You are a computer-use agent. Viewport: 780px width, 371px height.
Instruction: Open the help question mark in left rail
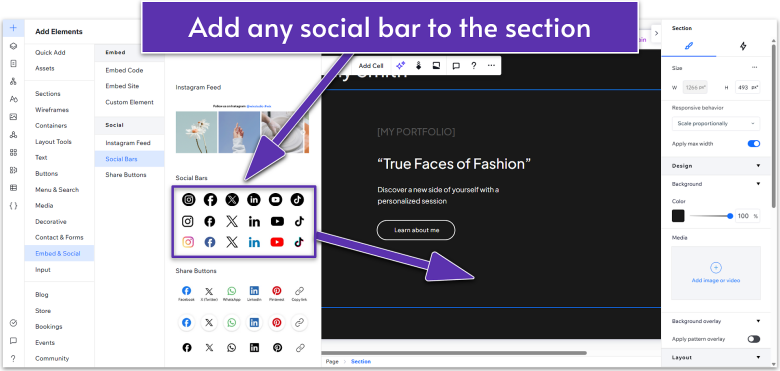(x=13, y=358)
